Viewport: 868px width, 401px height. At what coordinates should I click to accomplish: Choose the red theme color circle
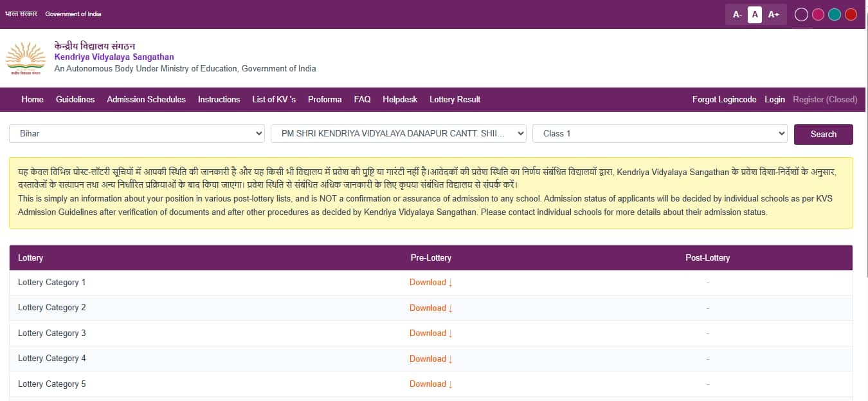(851, 14)
